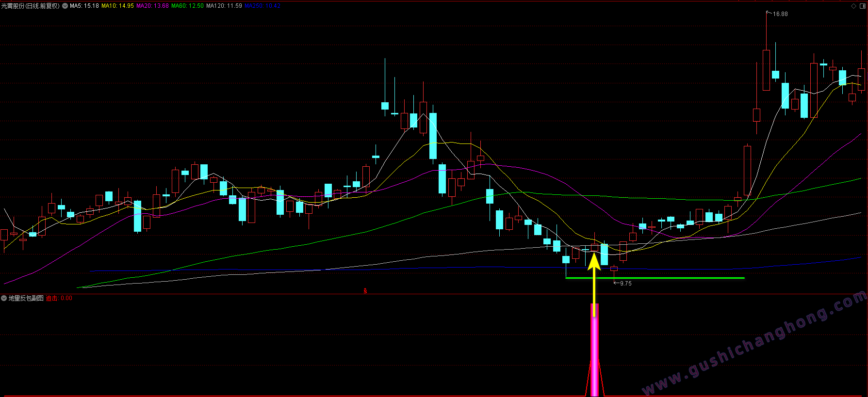Click the 光莆股份(日线.前复权) title
This screenshot has width=868, height=397.
click(31, 6)
